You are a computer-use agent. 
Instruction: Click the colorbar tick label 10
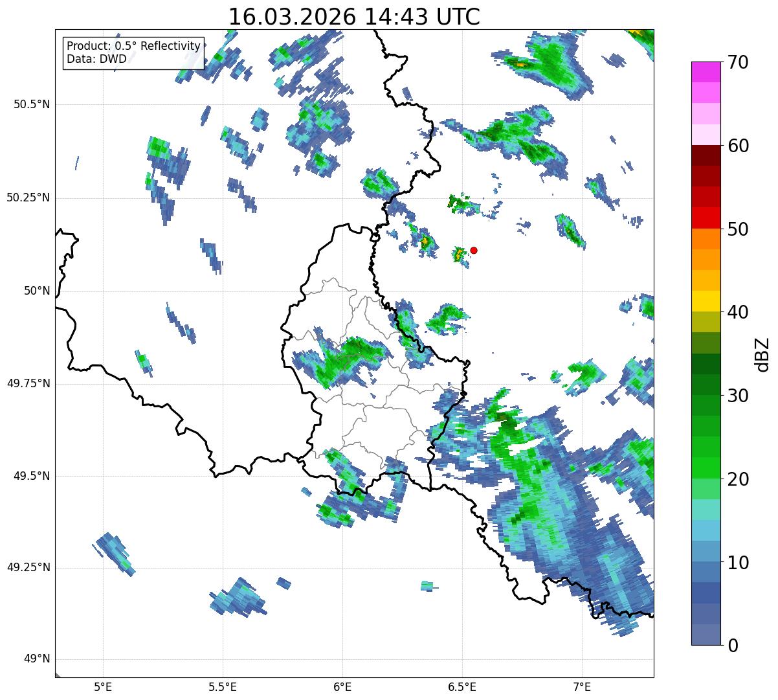[x=738, y=562]
